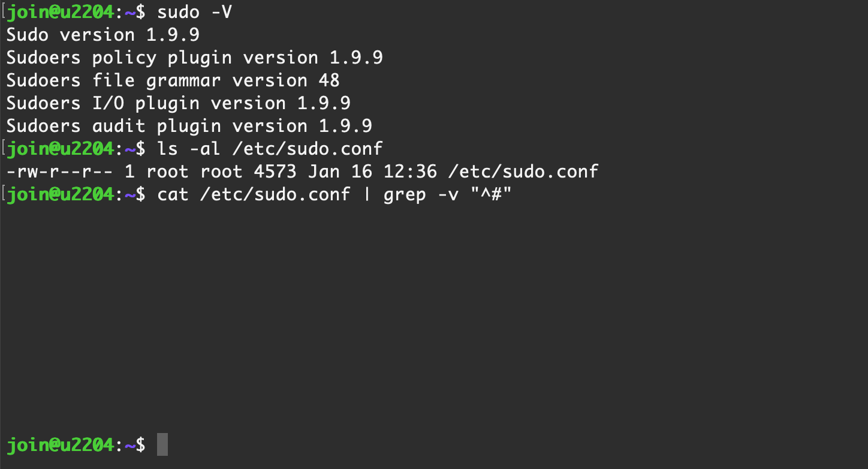Click the "root root" owner text

pyautogui.click(x=194, y=172)
